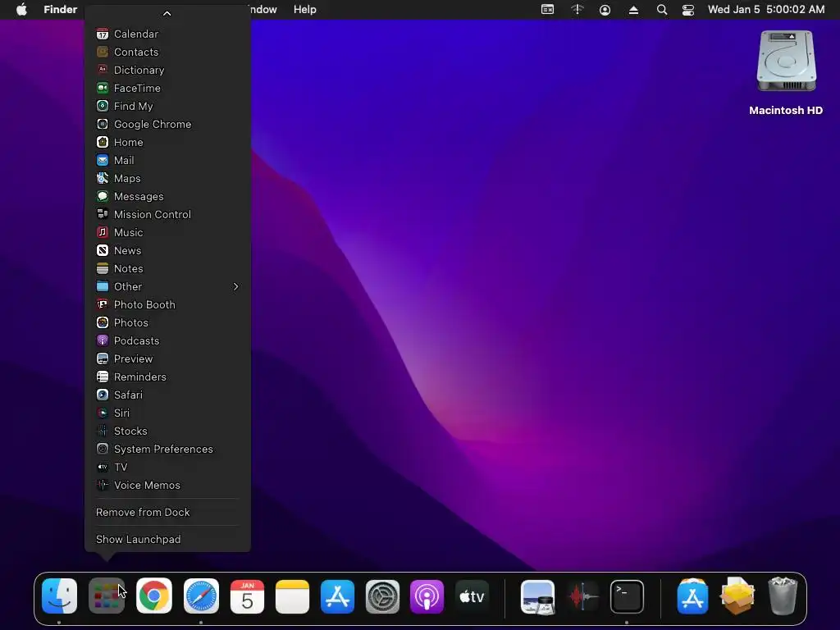This screenshot has width=840, height=630.
Task: Open the App Store icon left of System Preferences
Action: (x=337, y=596)
